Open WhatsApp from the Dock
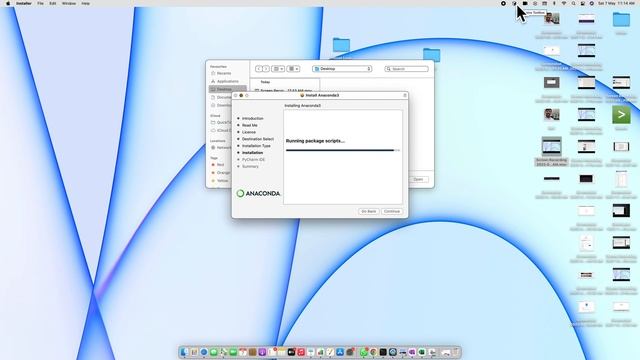Screen dimensions: 640x360 (x=364, y=352)
